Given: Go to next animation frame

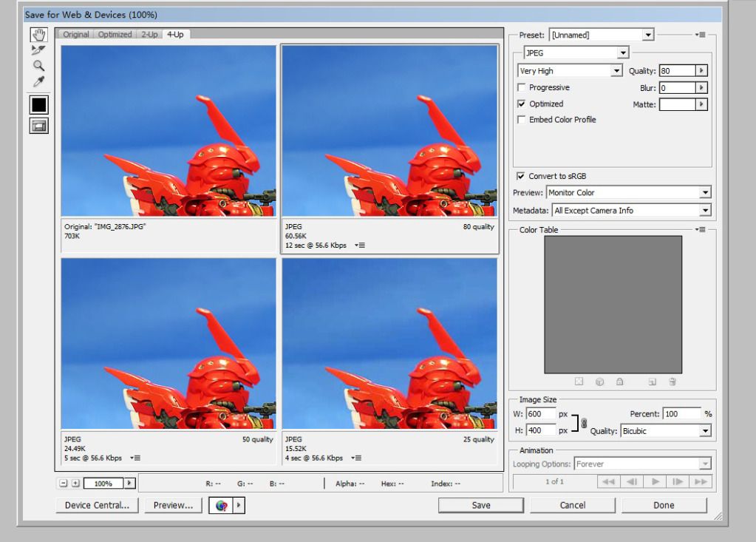Looking at the screenshot, I should (678, 481).
